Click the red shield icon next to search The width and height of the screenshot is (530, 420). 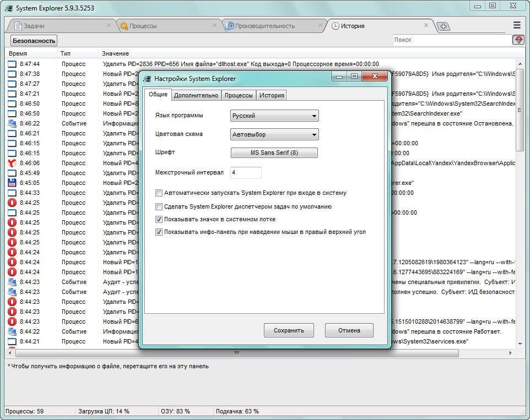[518, 40]
